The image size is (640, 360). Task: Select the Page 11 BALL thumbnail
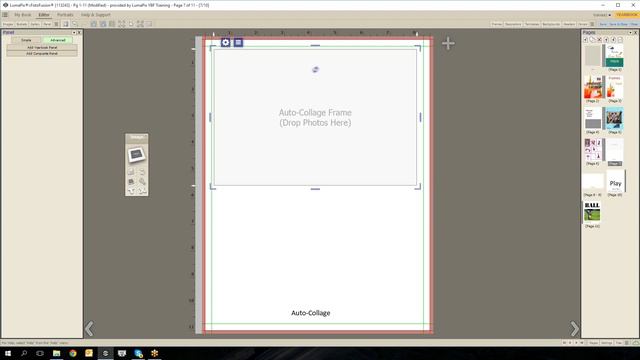click(x=592, y=212)
